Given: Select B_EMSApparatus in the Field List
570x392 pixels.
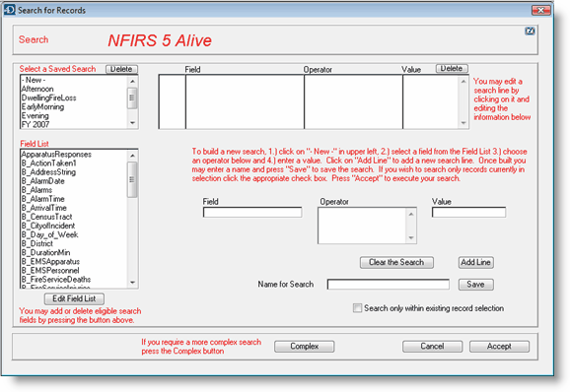Looking at the screenshot, I should tap(75, 262).
